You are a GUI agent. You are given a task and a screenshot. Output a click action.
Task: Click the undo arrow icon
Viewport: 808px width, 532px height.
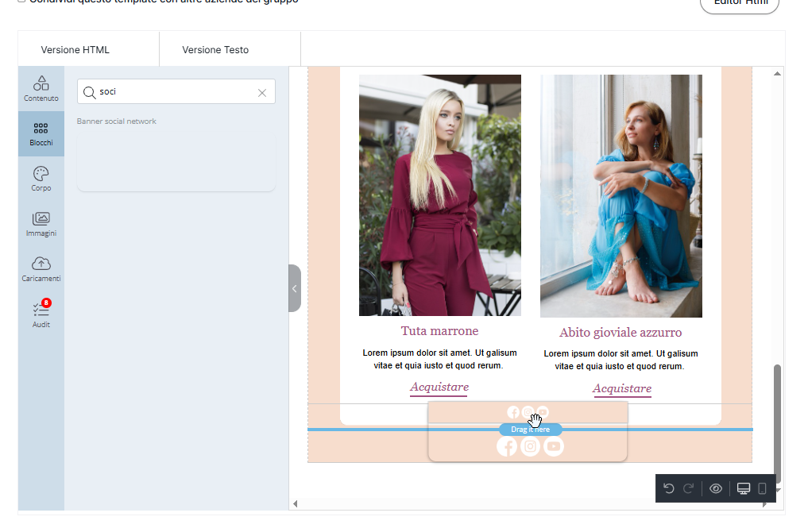669,488
